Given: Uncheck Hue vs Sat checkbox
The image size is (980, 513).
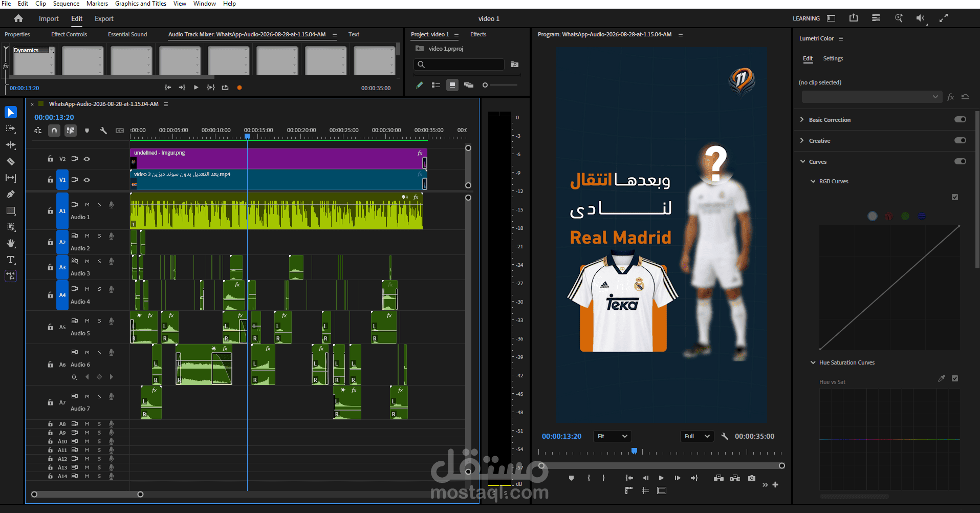Looking at the screenshot, I should point(955,378).
